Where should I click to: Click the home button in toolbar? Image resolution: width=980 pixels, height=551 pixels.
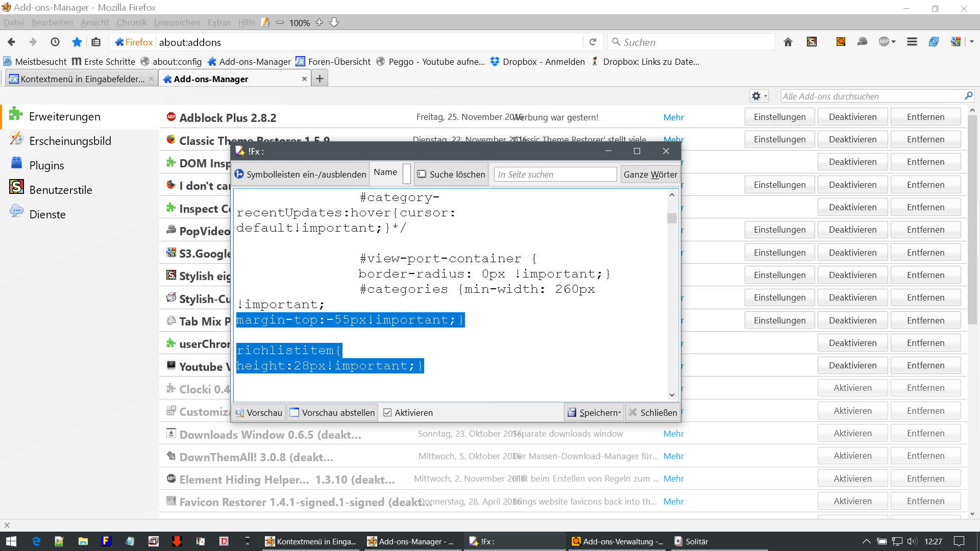pyautogui.click(x=788, y=42)
